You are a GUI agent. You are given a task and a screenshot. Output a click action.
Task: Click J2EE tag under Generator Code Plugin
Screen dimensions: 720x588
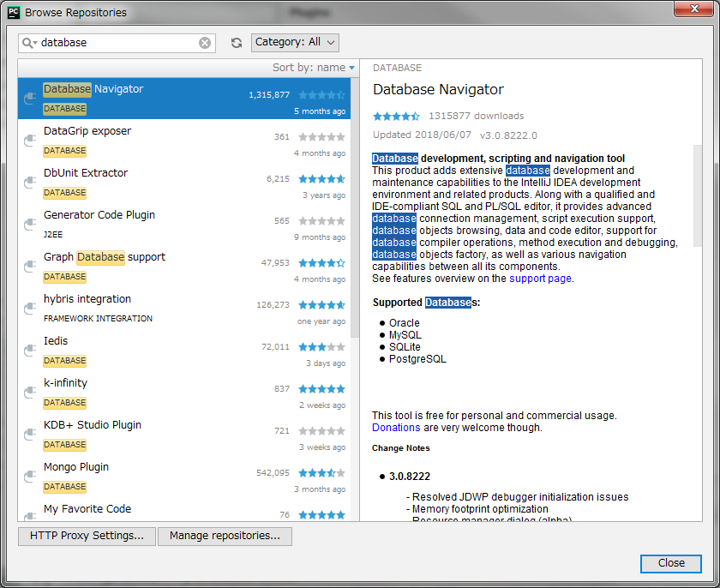pos(53,235)
